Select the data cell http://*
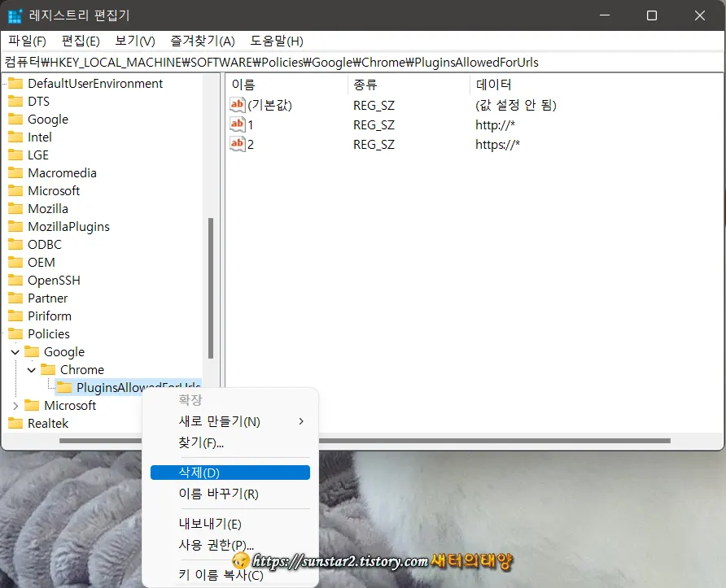Viewport: 726px width, 588px height. (x=495, y=125)
